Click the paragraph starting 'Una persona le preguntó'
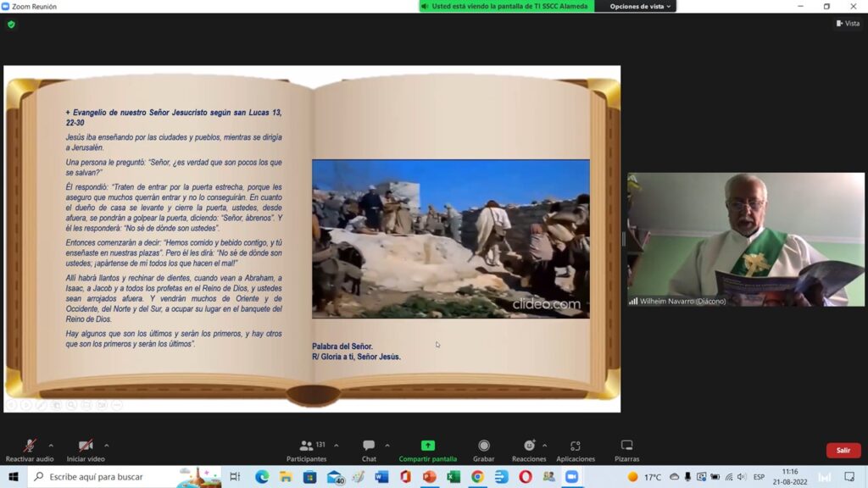This screenshot has height=488, width=868. tap(174, 167)
